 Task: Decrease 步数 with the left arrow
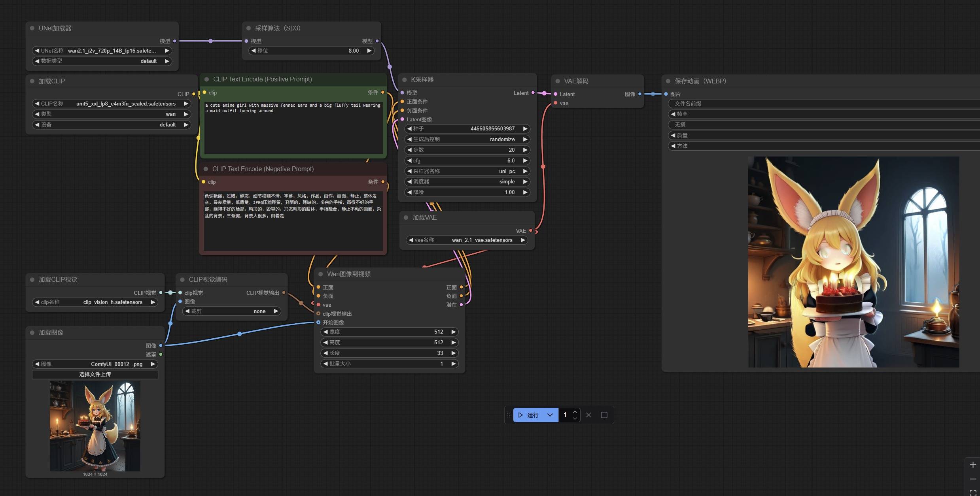(x=409, y=150)
